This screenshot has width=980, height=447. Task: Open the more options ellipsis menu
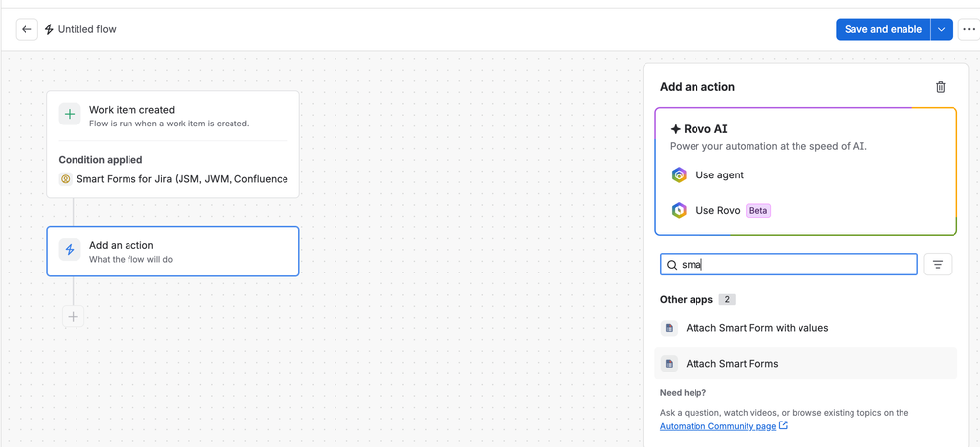[x=969, y=29]
